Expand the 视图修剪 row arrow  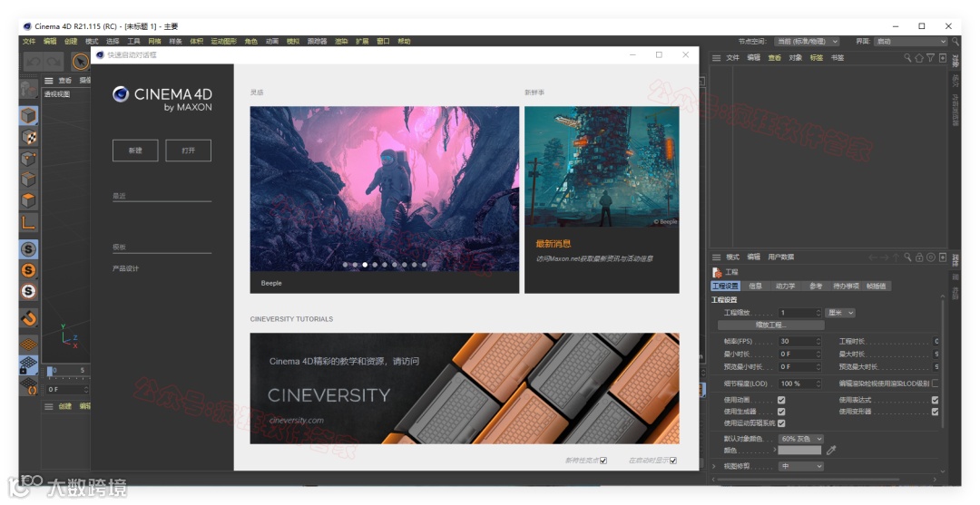click(x=714, y=466)
